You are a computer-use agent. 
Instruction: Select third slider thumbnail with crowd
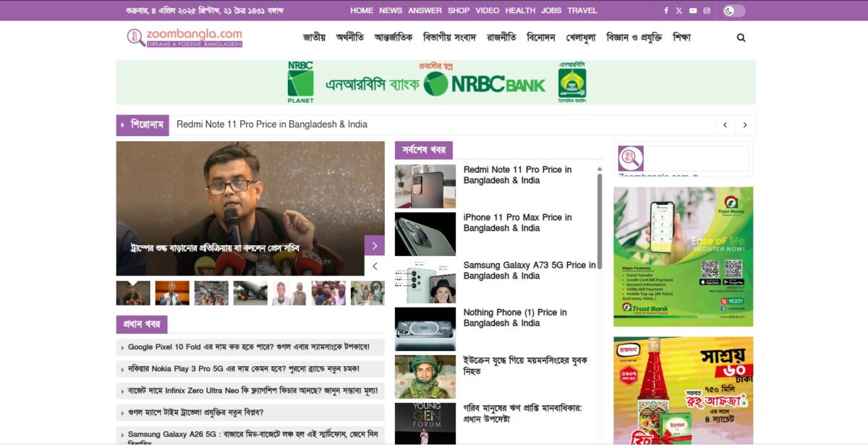tap(211, 293)
